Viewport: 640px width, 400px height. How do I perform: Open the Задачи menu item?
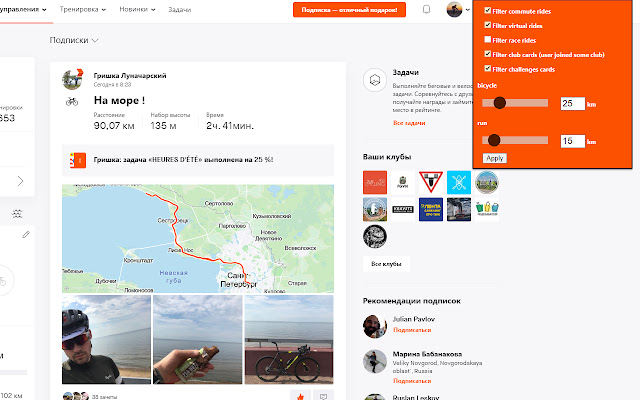coord(180,9)
